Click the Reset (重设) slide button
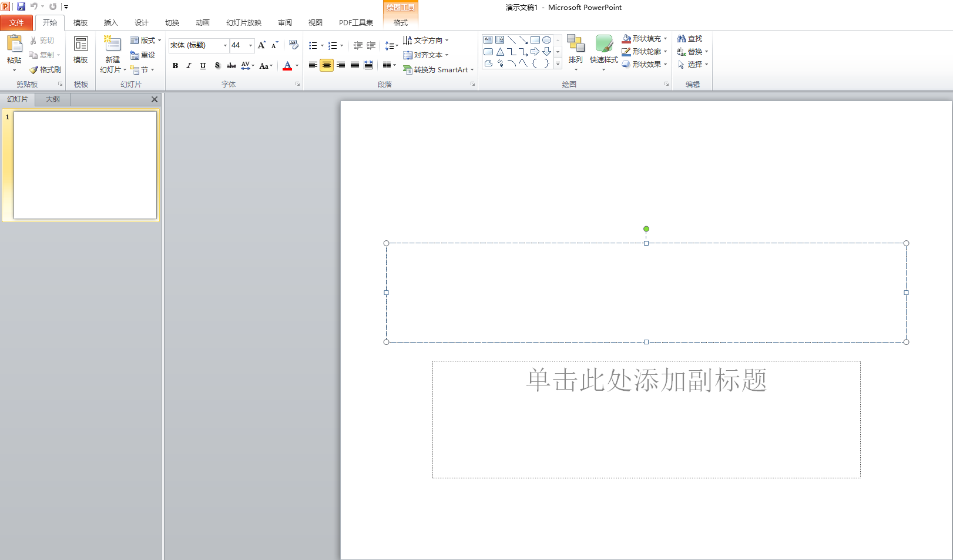953x560 pixels. point(143,55)
